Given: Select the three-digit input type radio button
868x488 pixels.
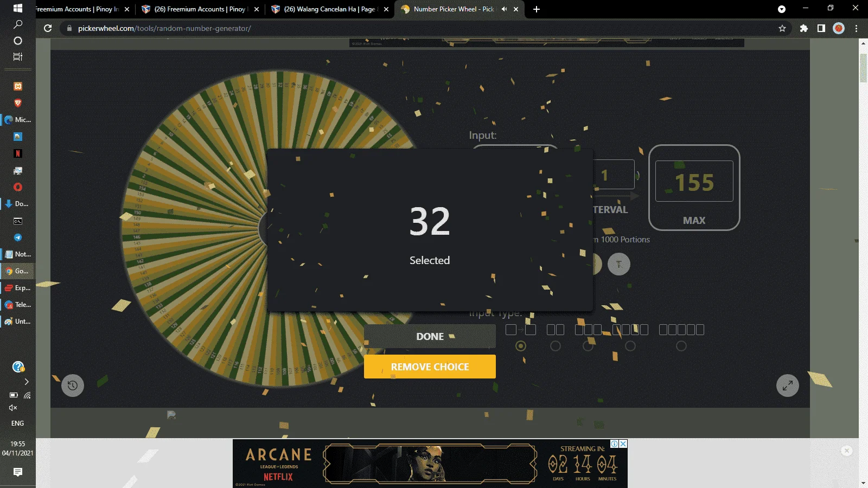Looking at the screenshot, I should tap(588, 346).
